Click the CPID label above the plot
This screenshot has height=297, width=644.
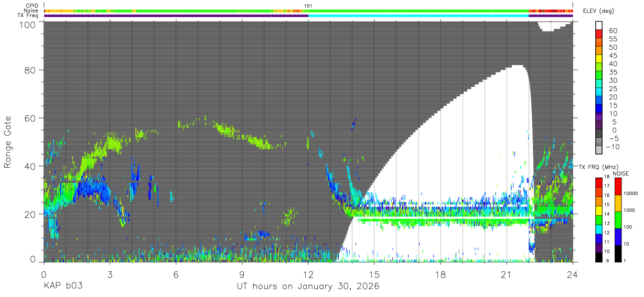click(31, 6)
